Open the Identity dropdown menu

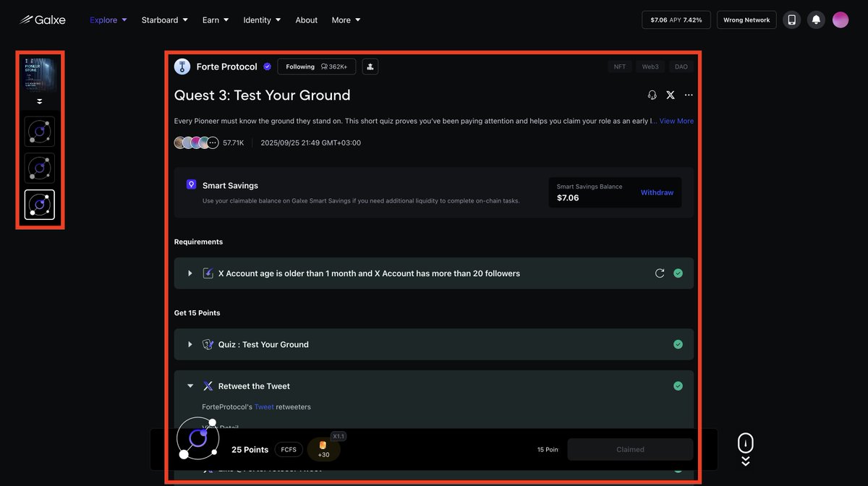(x=262, y=20)
